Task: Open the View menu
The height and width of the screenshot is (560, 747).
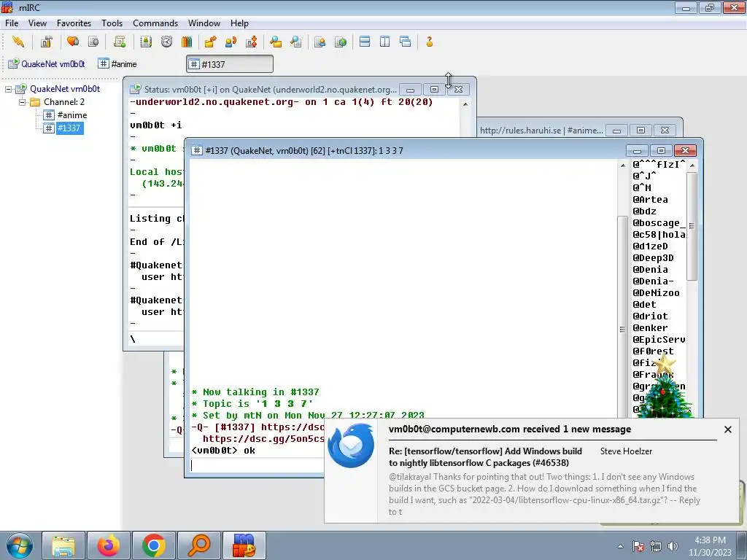Action: (x=37, y=23)
